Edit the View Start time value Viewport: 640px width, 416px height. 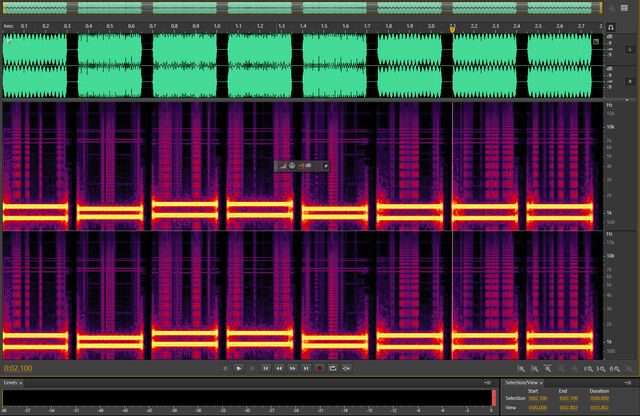(x=538, y=407)
